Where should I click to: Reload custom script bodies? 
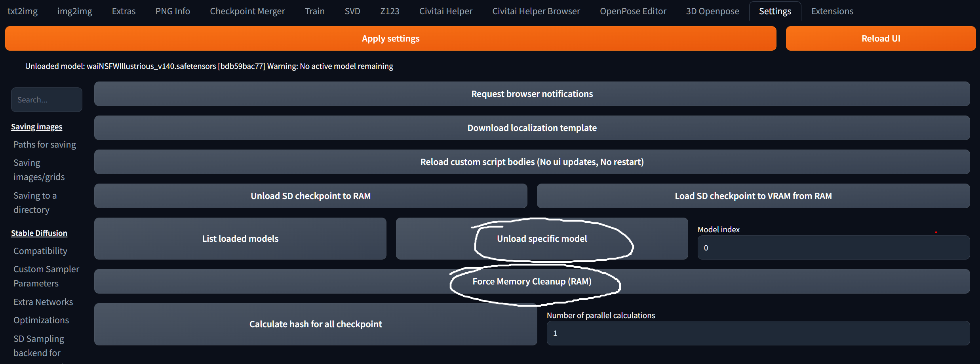click(x=532, y=162)
